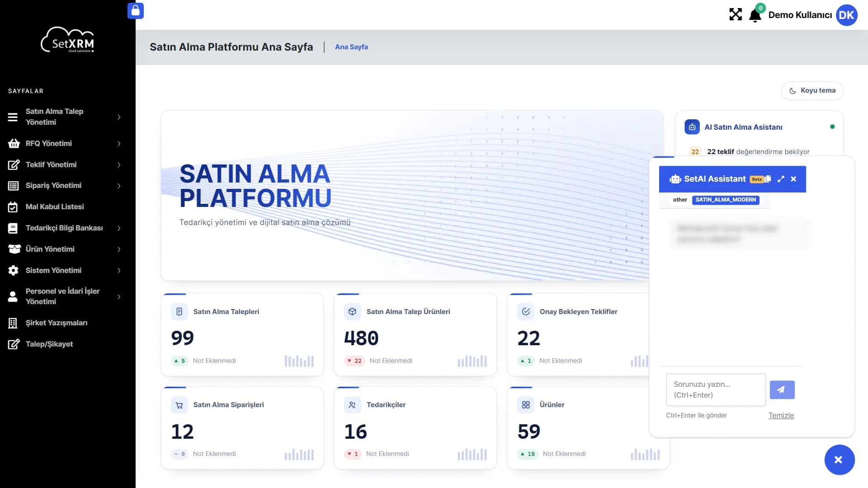Switch to Koyu tema dark mode
This screenshot has width=868, height=488.
[812, 90]
